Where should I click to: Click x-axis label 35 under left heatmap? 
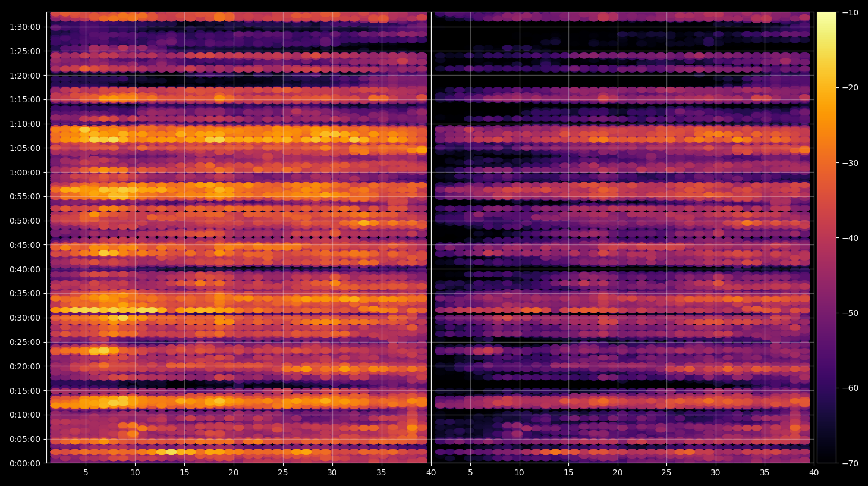pyautogui.click(x=381, y=473)
